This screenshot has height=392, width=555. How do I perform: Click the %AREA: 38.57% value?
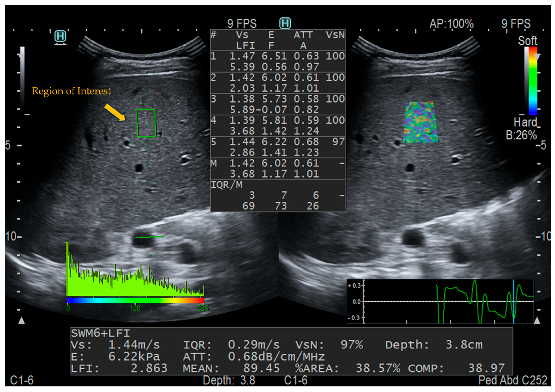tap(348, 368)
